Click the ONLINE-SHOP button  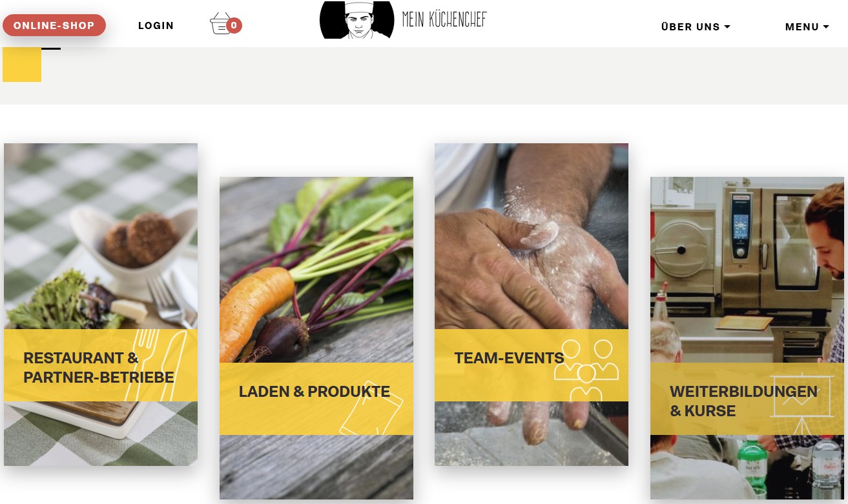[54, 25]
